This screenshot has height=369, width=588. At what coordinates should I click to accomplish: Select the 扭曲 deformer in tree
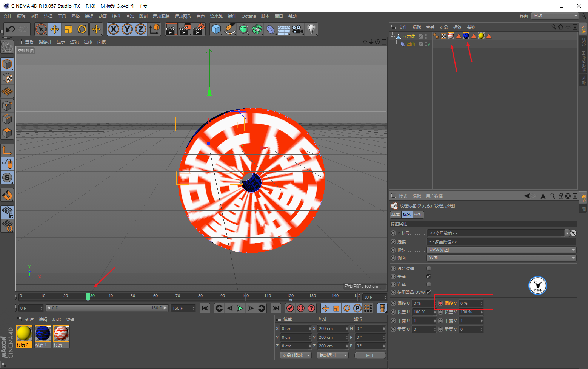[411, 44]
